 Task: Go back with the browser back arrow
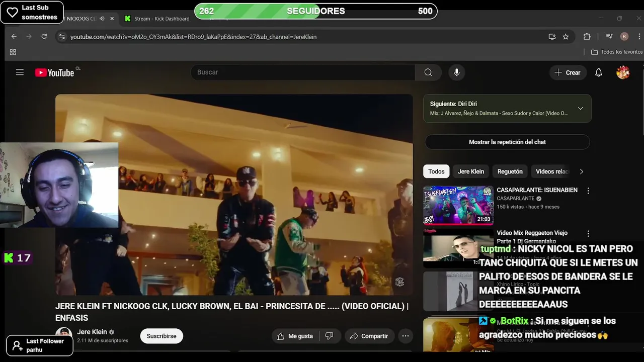[x=14, y=37]
